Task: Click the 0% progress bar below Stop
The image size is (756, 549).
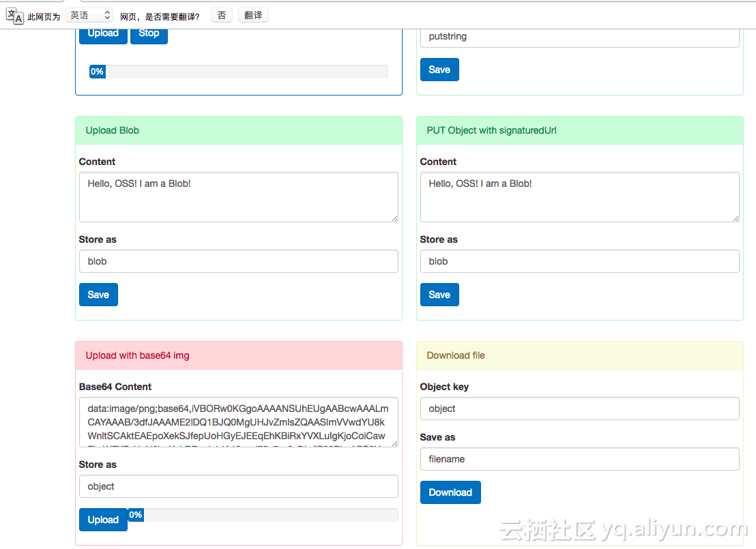Action: [239, 72]
